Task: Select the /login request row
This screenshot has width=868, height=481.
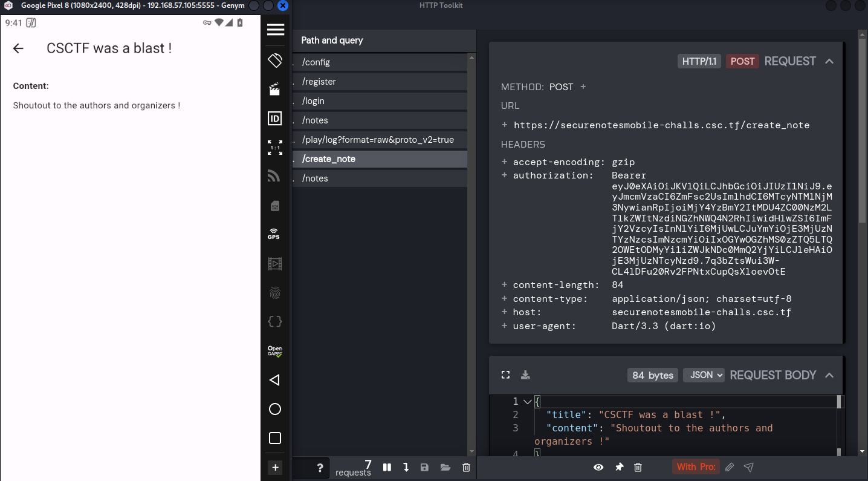Action: [380, 101]
